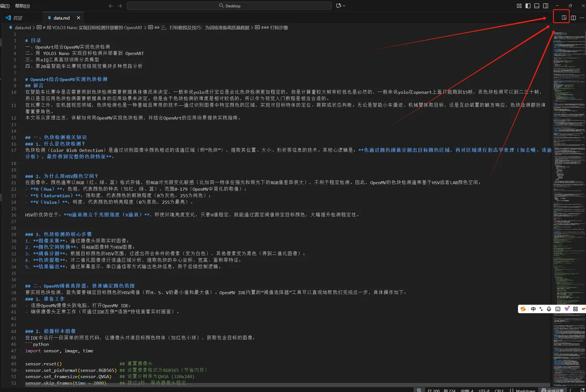Click heading '## 二、OpenMV阈值选择器'
Viewport: 586px width, 392px height.
tap(80, 286)
